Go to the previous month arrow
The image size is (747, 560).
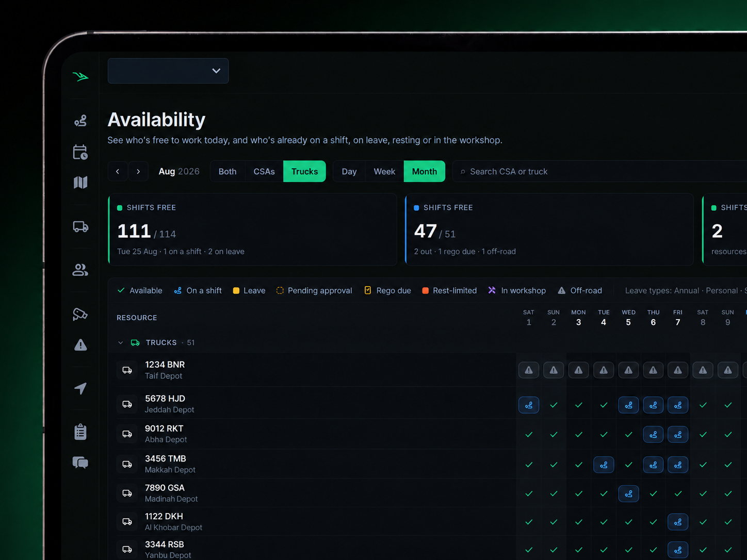point(118,172)
